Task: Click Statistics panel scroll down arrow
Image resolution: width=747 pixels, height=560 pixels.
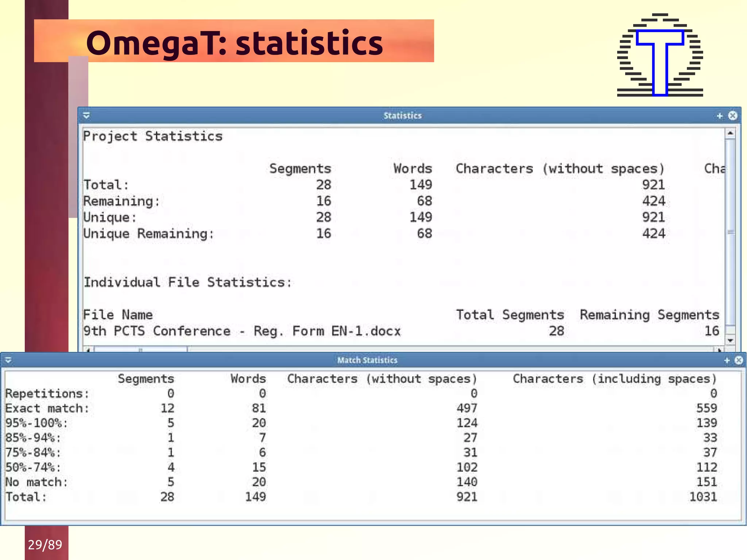Action: click(730, 340)
